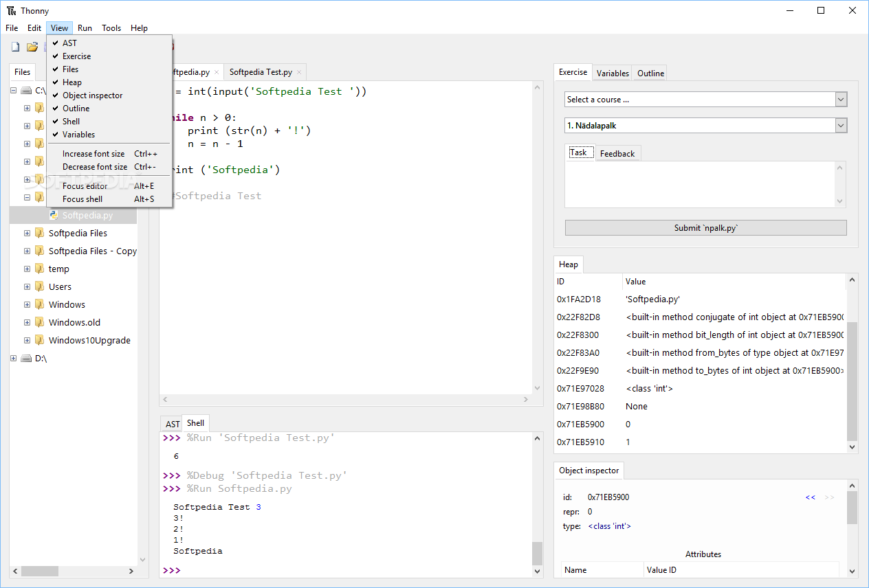Click the Users folder icon

point(40,286)
